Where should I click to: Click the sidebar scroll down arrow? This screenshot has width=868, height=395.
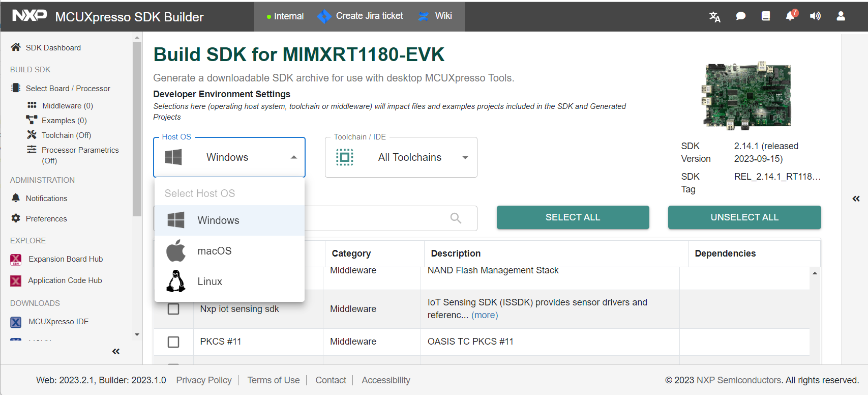click(137, 334)
